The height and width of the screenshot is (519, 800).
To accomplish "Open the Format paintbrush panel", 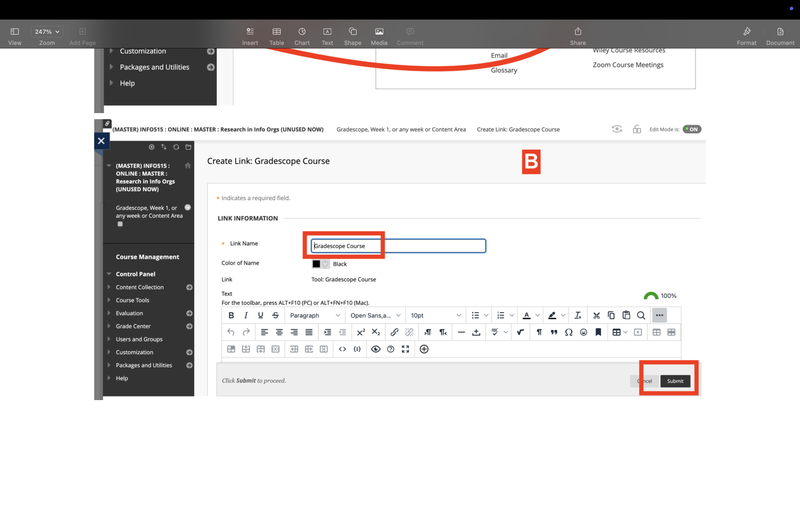I will [746, 35].
